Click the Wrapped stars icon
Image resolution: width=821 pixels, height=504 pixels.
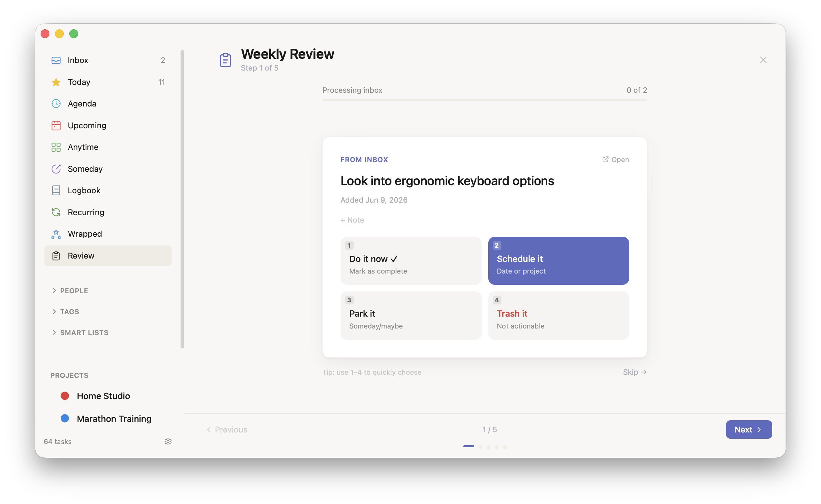point(56,234)
